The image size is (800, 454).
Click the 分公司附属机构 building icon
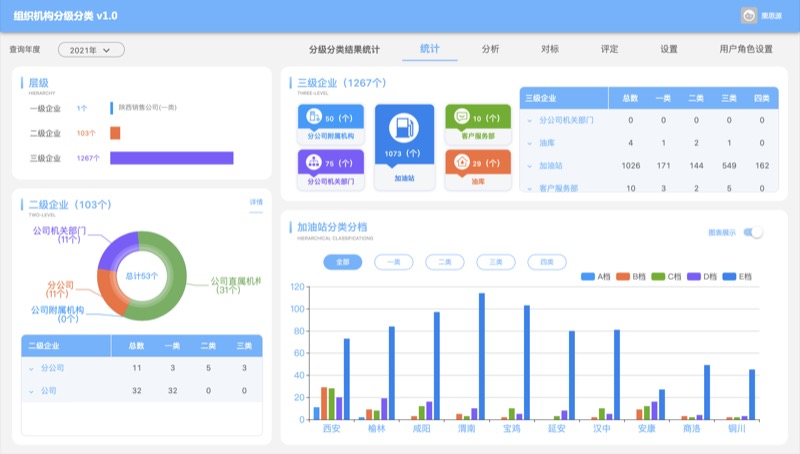coord(314,116)
